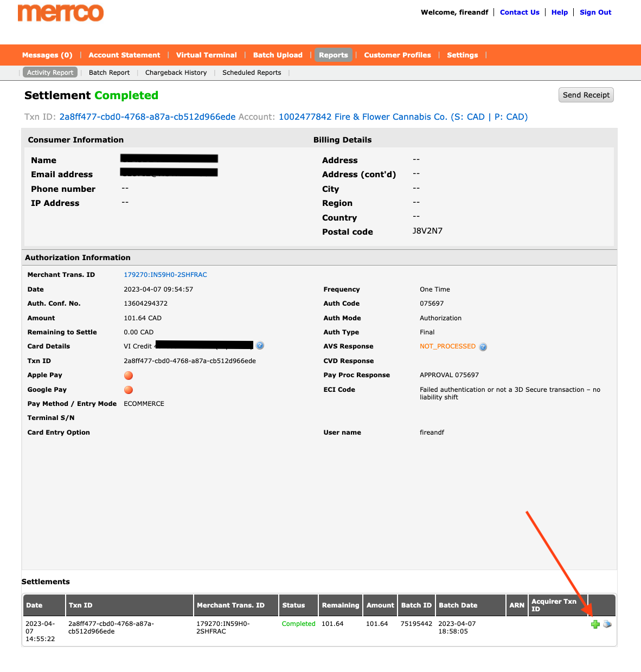641x672 pixels.
Task: Click the Google Pay red status indicator
Action: click(129, 390)
